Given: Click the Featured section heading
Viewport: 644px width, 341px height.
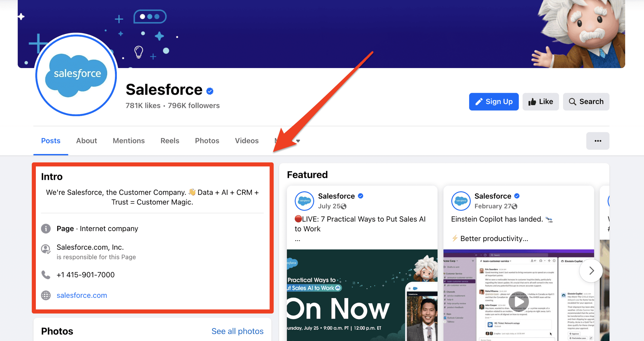Looking at the screenshot, I should coord(307,175).
